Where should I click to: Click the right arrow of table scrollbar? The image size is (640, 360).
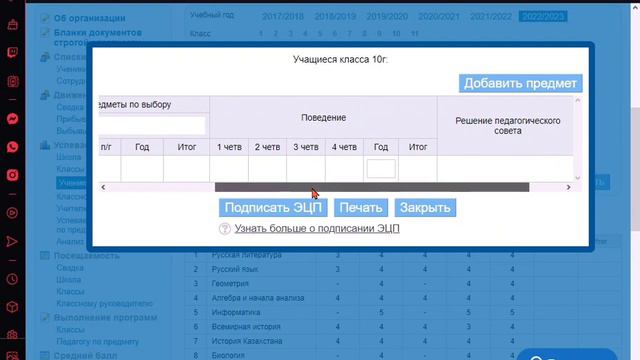(x=569, y=187)
